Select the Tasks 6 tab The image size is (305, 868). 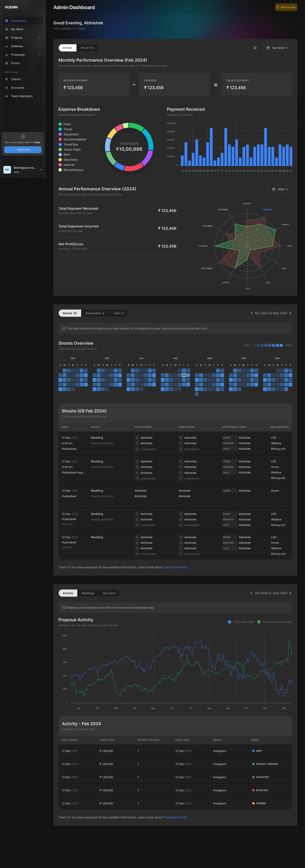(x=118, y=313)
